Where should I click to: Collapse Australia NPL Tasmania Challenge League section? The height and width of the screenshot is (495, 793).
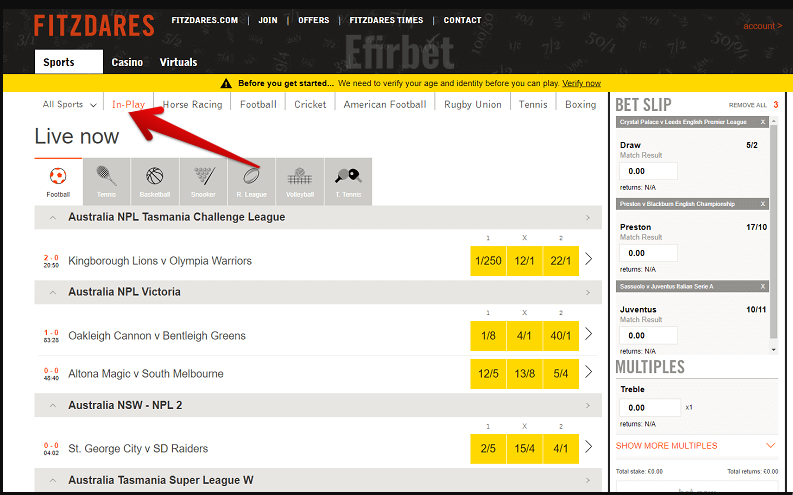pos(53,217)
